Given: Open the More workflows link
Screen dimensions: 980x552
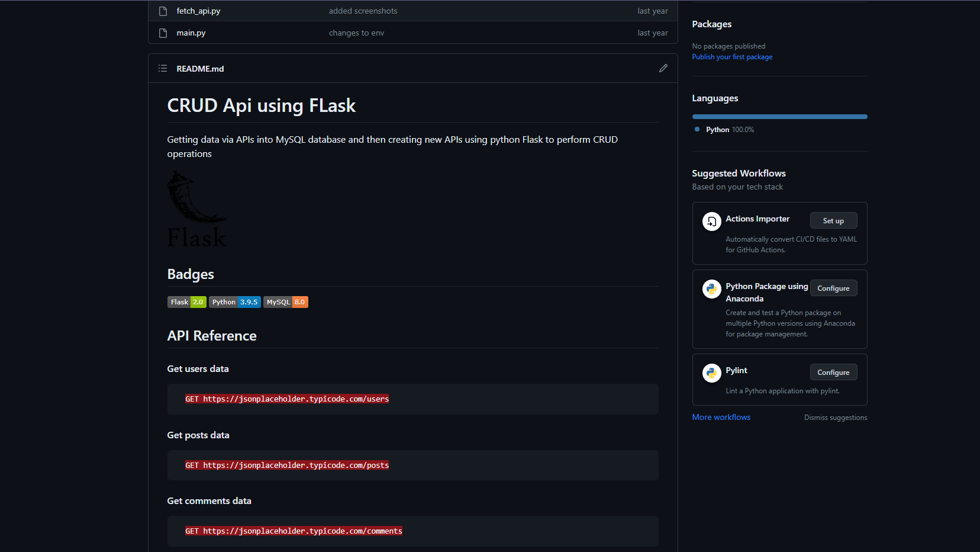Looking at the screenshot, I should click(721, 418).
